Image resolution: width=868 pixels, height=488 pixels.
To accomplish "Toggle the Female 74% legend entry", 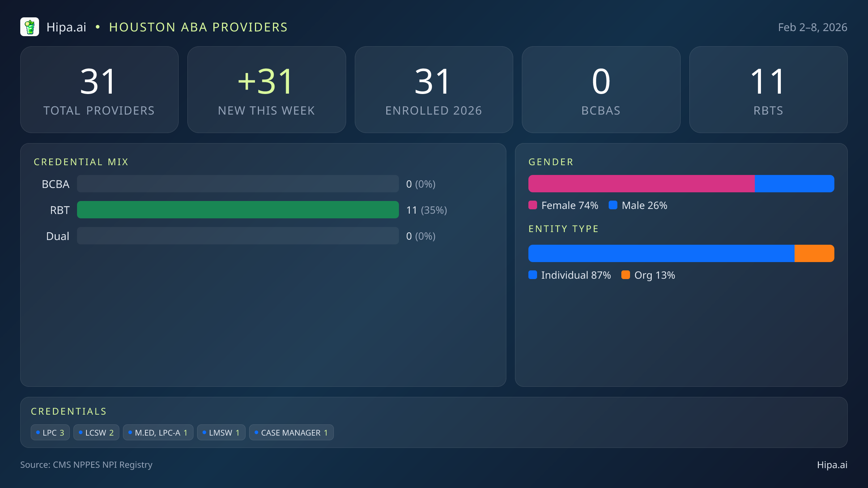I will [x=563, y=205].
